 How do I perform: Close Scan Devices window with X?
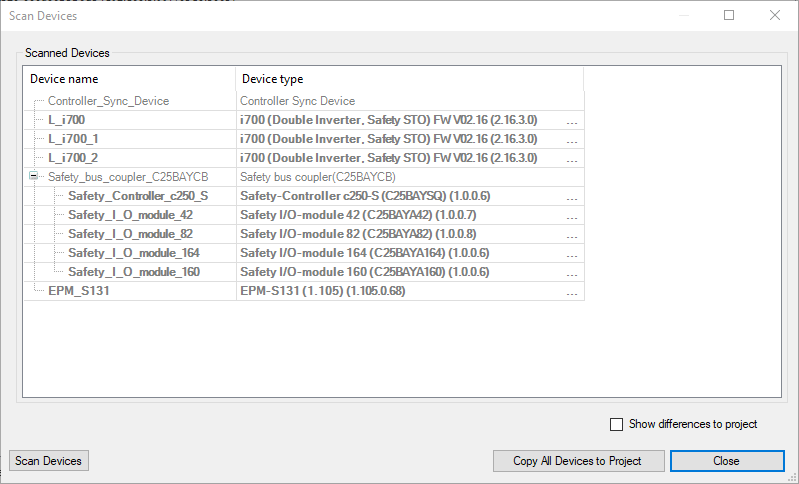click(x=775, y=15)
